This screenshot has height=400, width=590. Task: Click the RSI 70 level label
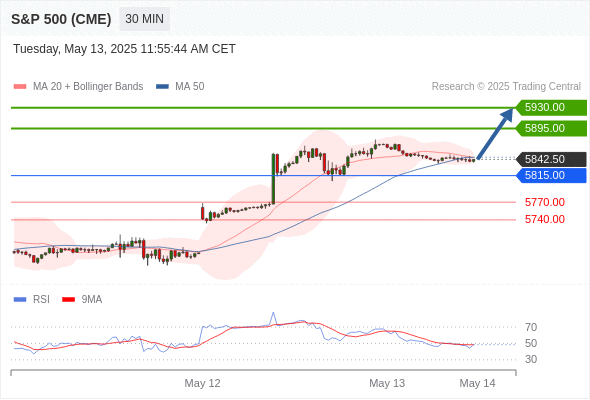(x=531, y=327)
